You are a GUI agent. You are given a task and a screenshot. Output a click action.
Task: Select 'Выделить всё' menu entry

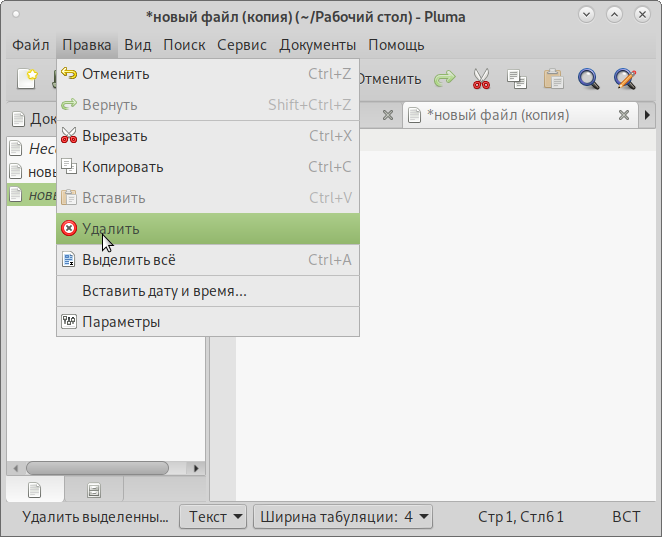(128, 260)
